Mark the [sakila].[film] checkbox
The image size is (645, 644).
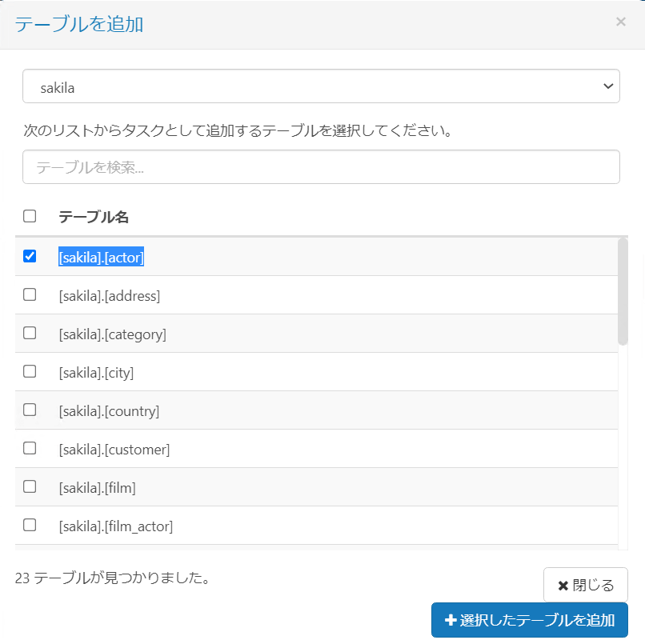coord(30,486)
